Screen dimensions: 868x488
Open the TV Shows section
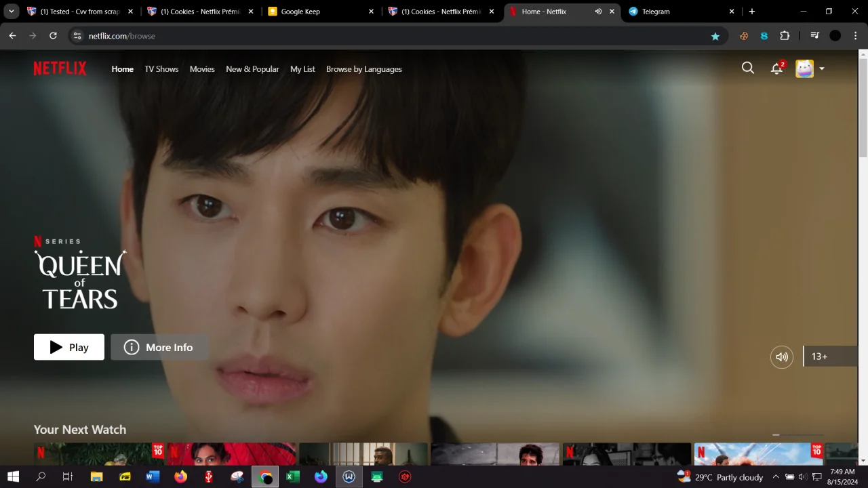(x=161, y=69)
